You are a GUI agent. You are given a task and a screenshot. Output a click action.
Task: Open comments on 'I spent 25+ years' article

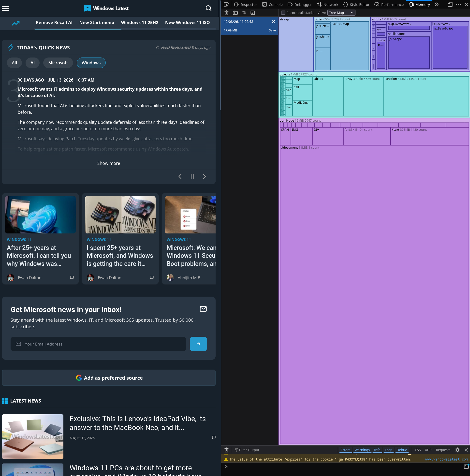[152, 277]
